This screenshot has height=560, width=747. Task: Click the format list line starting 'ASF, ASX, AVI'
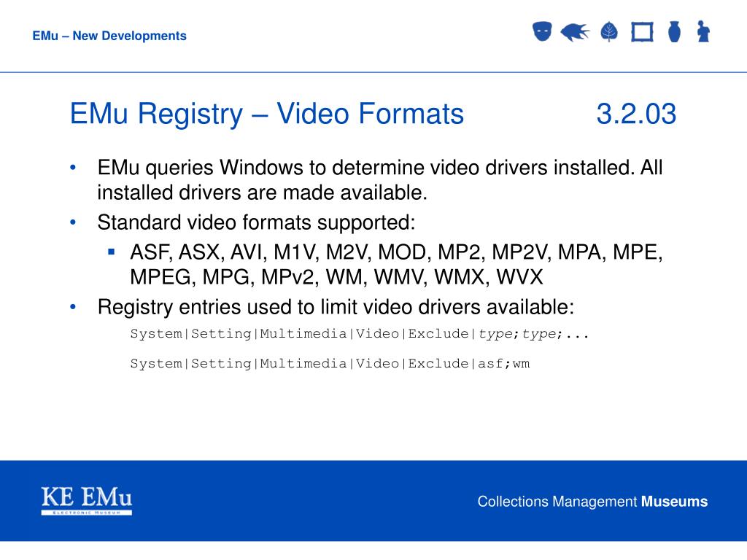(396, 252)
